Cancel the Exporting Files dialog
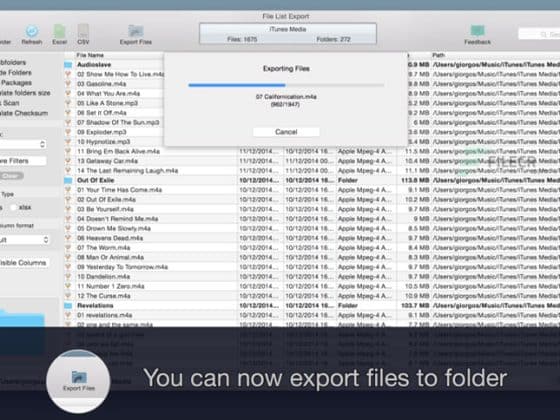 pos(286,132)
